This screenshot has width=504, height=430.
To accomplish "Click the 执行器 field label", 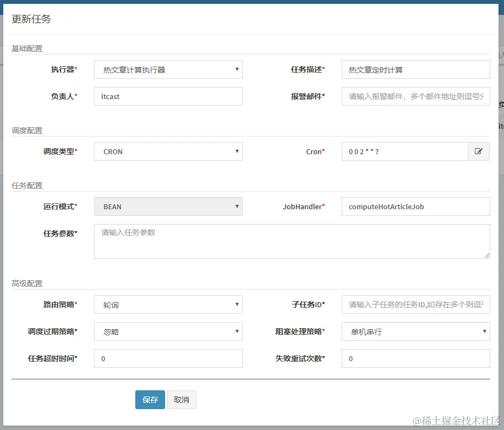I will click(x=64, y=69).
